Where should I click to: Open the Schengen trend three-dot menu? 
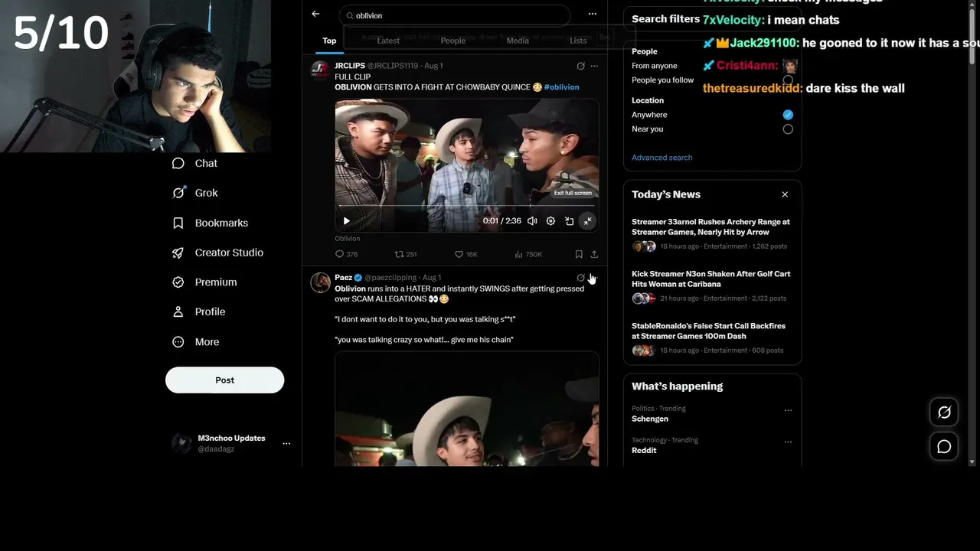[x=788, y=410]
